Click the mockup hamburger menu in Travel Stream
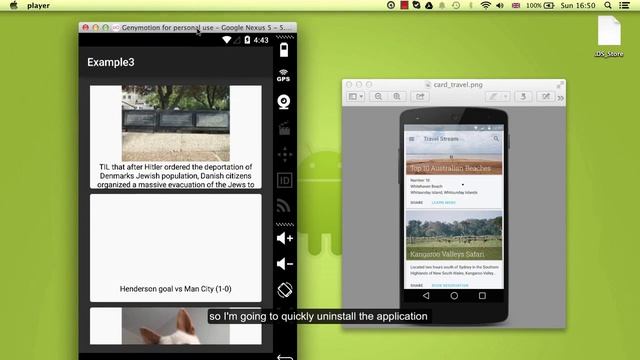The height and width of the screenshot is (360, 640). [411, 139]
